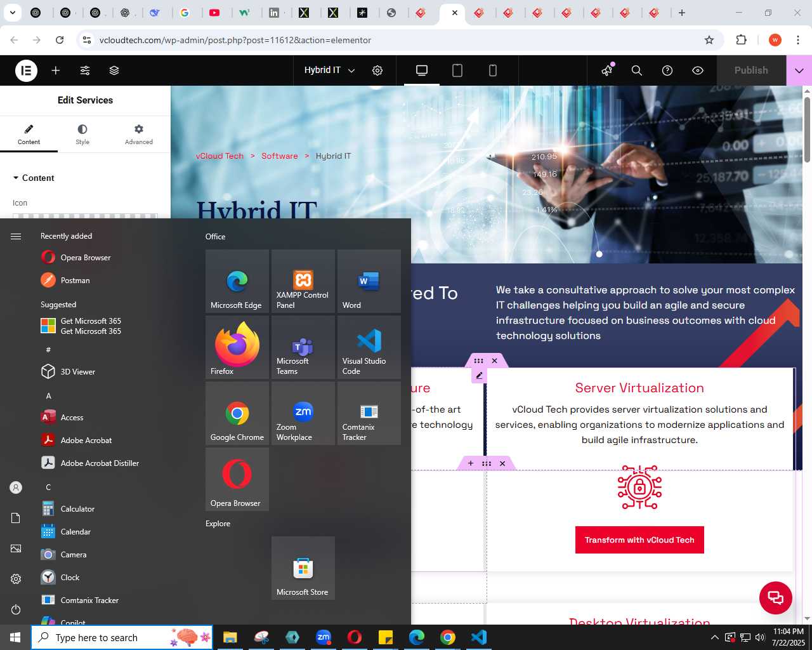
Task: Open Documents from the Start menu sidebar
Action: pos(16,518)
